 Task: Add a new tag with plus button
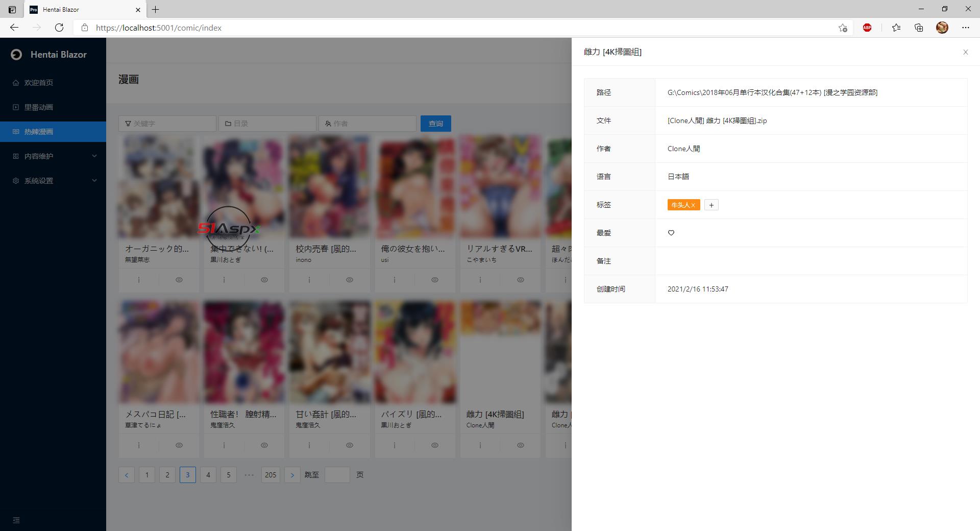point(711,205)
